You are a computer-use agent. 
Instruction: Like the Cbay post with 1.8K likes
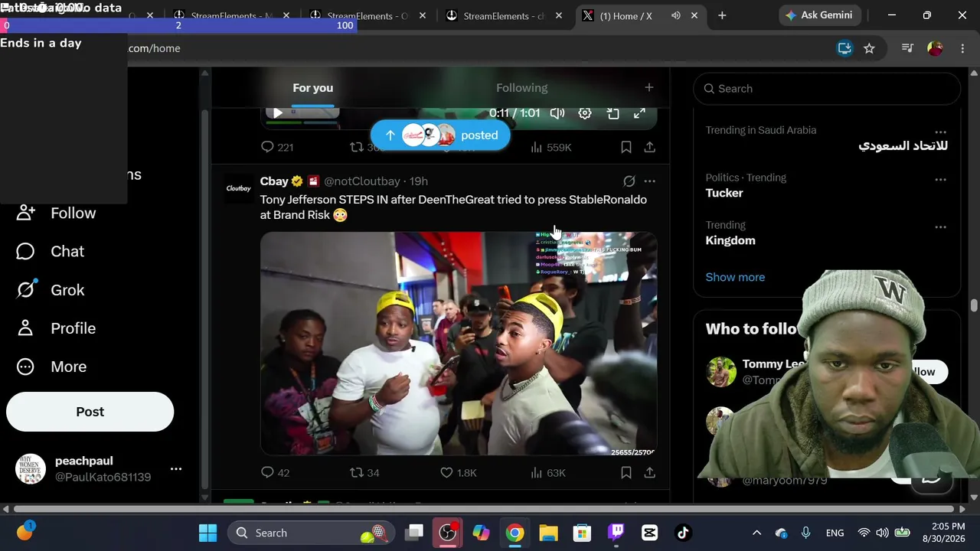click(x=458, y=473)
